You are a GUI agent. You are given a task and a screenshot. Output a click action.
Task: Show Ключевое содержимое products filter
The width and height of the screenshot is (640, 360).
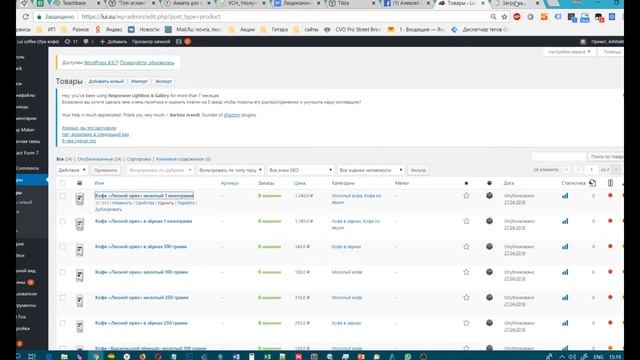pos(183,159)
